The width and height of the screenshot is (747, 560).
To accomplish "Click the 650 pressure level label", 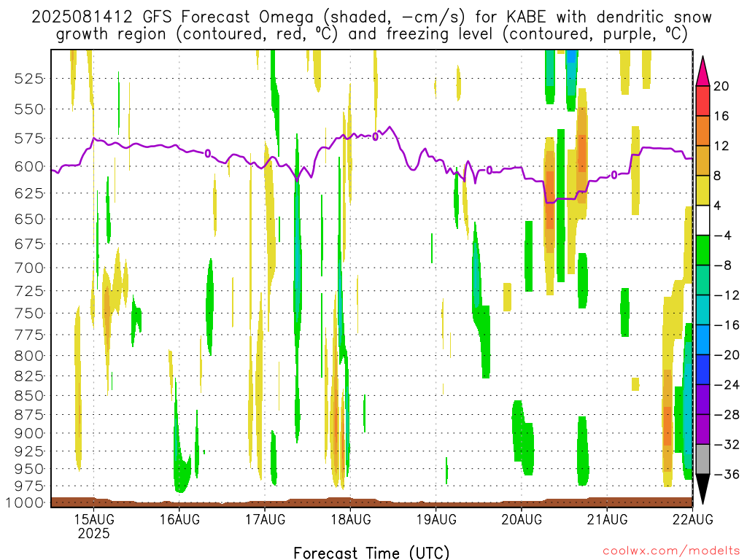I will tap(29, 219).
